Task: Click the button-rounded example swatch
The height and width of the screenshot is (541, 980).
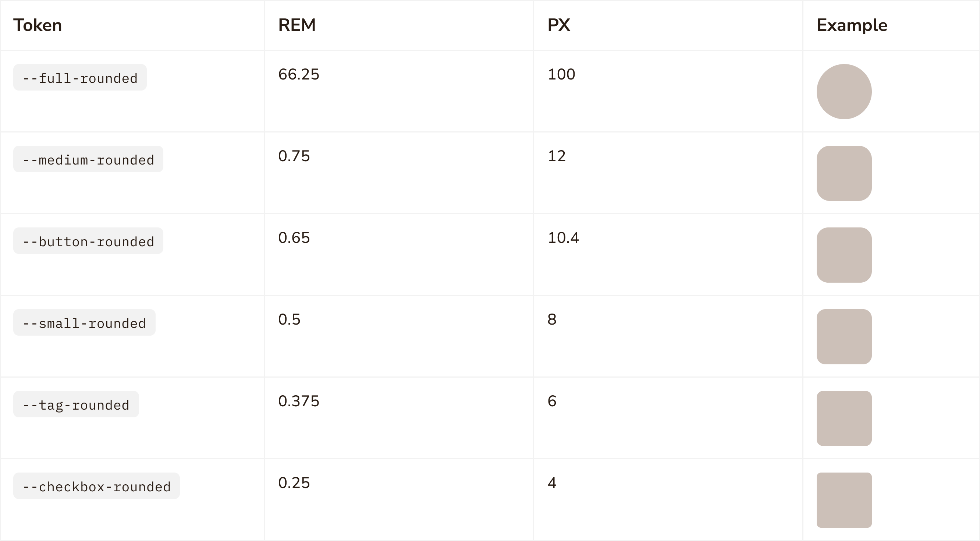Action: tap(844, 255)
